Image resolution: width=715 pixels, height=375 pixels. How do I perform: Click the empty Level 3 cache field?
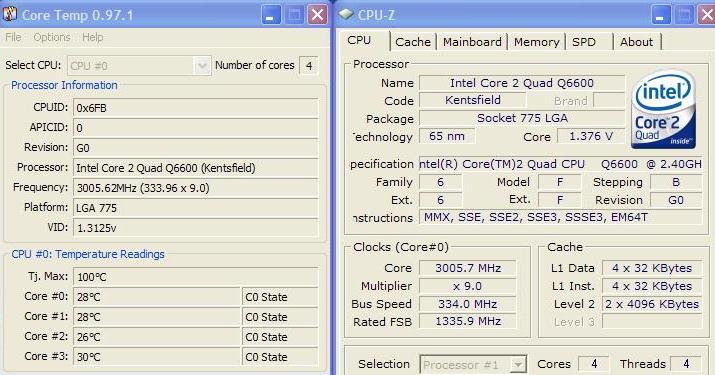(x=652, y=322)
